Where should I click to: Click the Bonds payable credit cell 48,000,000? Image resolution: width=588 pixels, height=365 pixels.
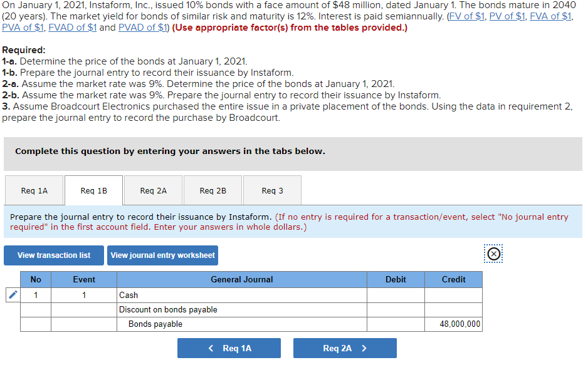(453, 324)
